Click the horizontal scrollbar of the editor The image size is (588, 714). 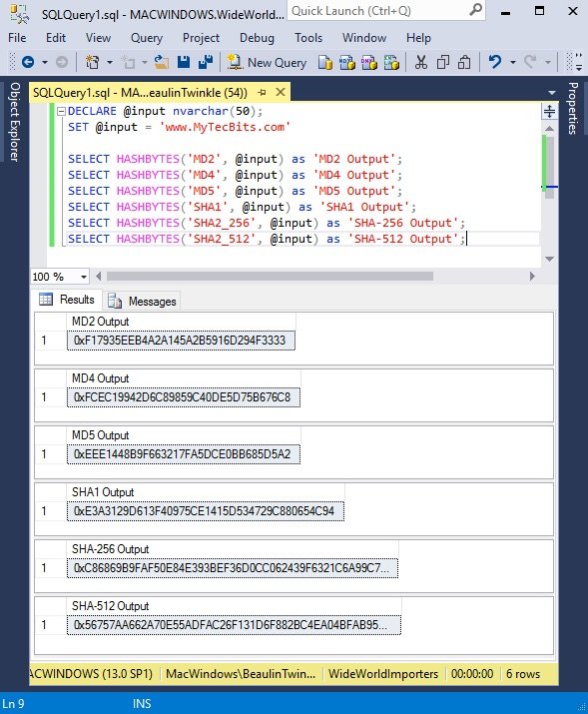pos(270,277)
